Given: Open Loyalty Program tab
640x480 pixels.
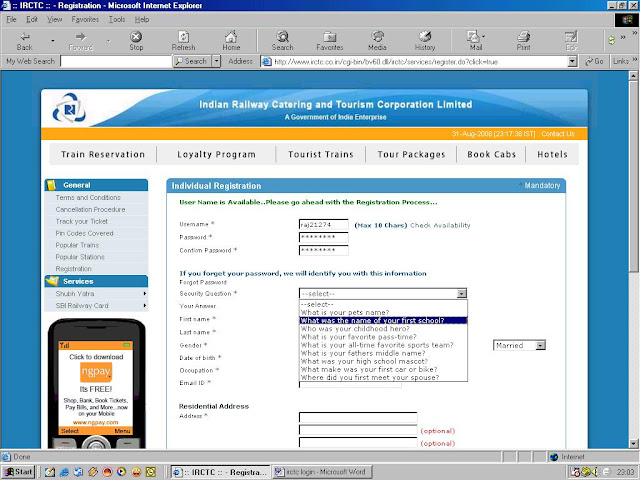Looking at the screenshot, I should click(x=216, y=154).
